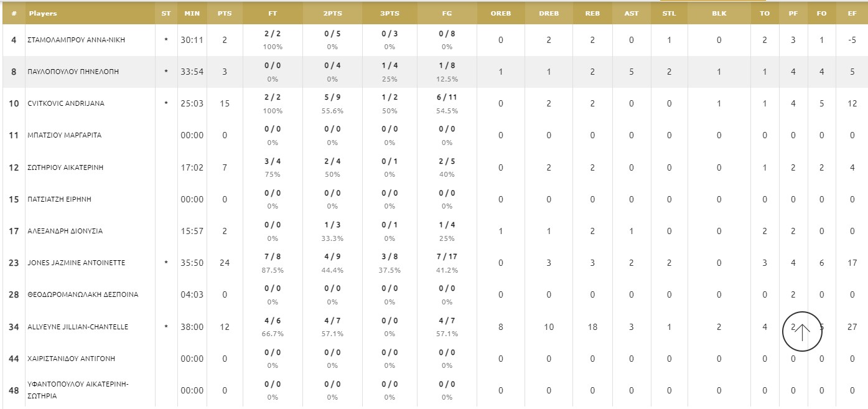The image size is (868, 409).
Task: Select the FG column header
Action: (x=447, y=13)
